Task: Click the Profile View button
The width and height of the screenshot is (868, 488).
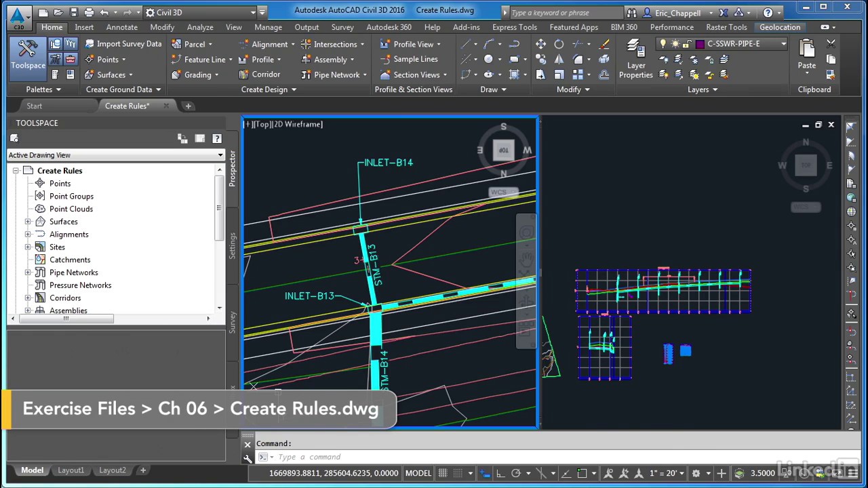Action: (x=410, y=44)
